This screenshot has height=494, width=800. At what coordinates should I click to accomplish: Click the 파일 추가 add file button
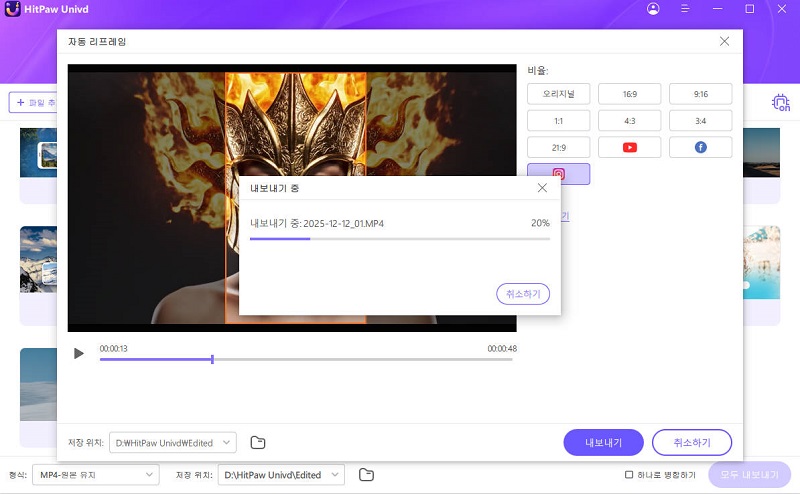coord(33,103)
